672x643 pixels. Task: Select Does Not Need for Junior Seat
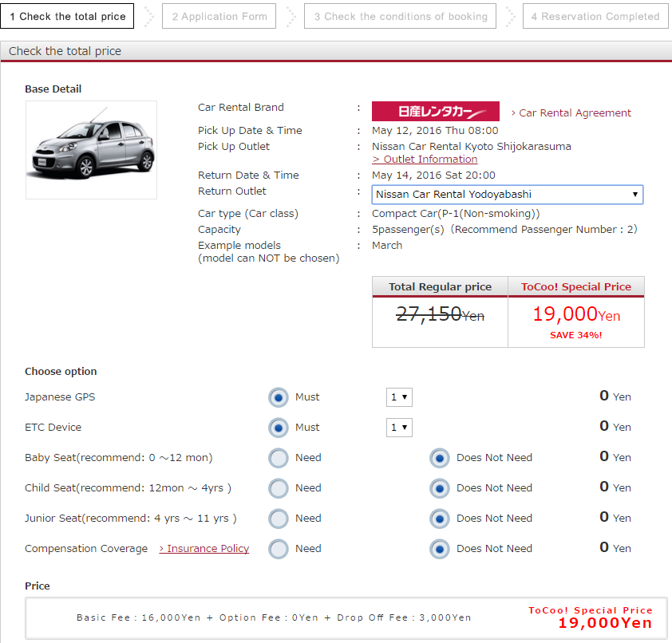439,519
